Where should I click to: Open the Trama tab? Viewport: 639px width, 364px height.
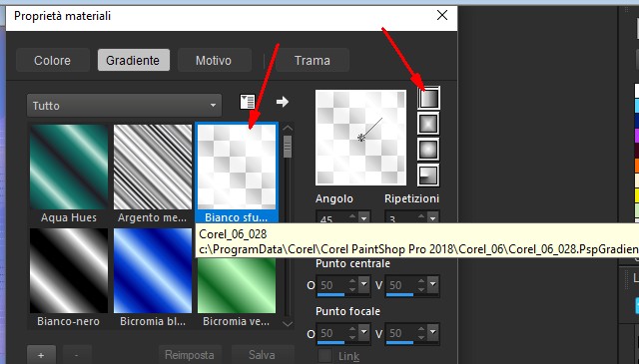click(x=313, y=60)
